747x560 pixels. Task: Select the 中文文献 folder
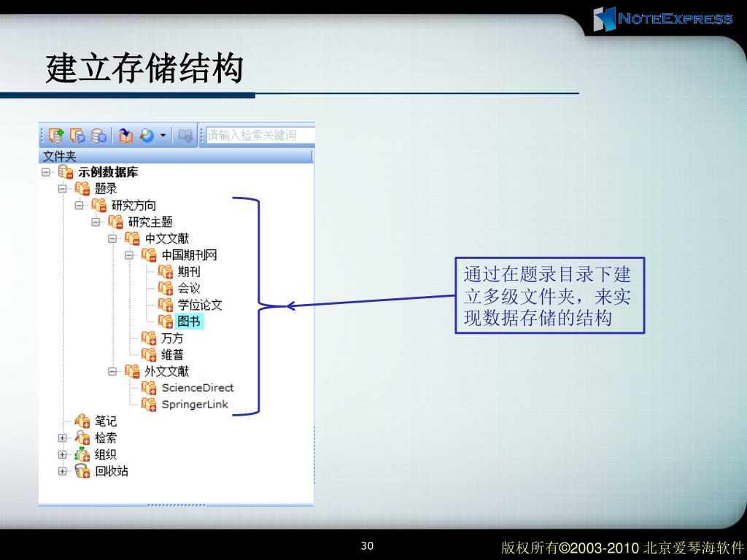(167, 238)
